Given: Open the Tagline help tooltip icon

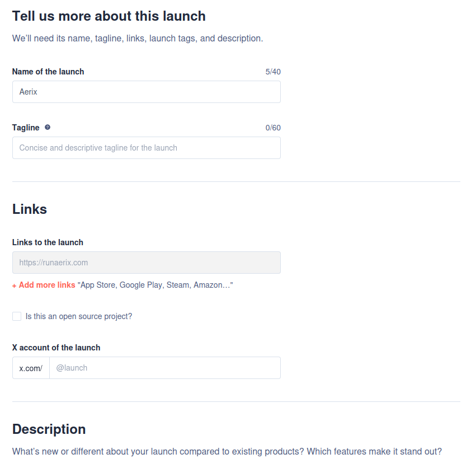Looking at the screenshot, I should tap(47, 127).
